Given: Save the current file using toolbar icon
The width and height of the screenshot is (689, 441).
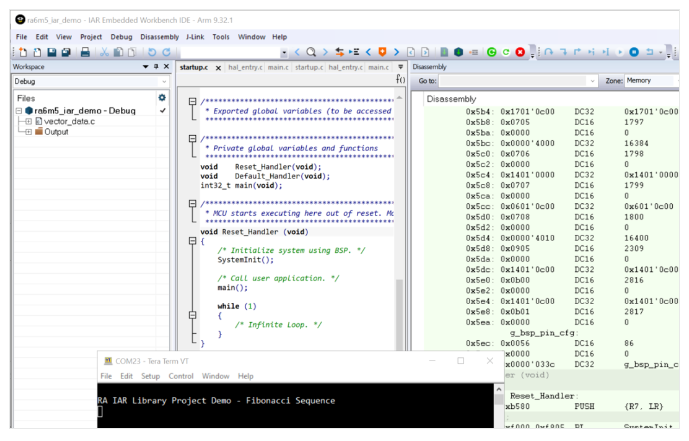Looking at the screenshot, I should pyautogui.click(x=52, y=52).
